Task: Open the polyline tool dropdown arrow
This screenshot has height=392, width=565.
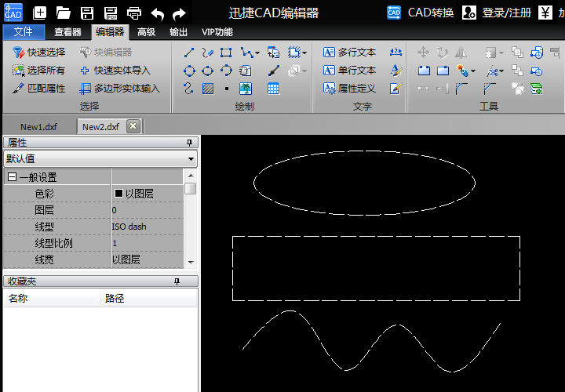Action: (257, 53)
